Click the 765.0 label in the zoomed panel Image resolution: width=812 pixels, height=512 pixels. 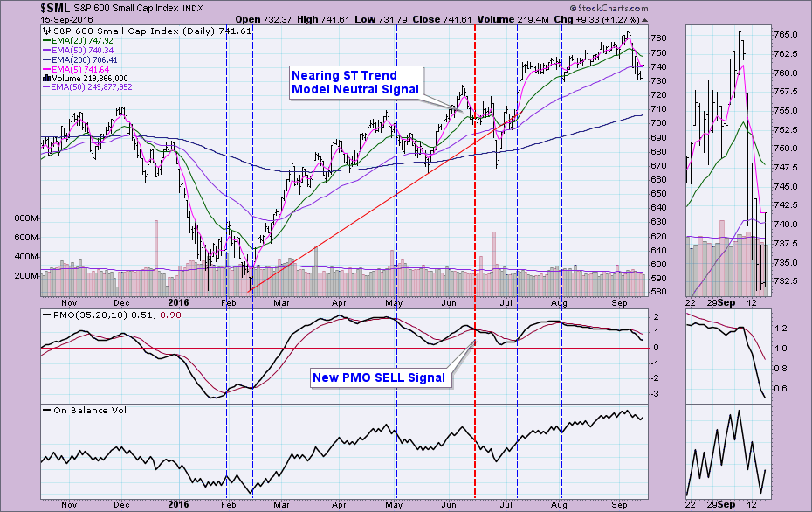[786, 35]
